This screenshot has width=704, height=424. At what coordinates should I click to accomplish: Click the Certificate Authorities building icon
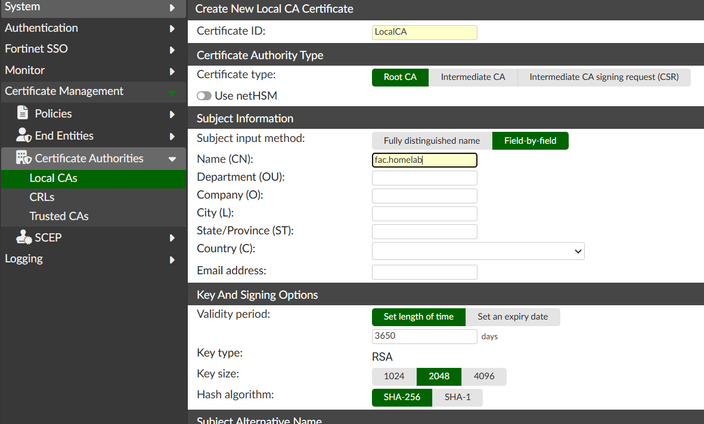[x=23, y=158]
